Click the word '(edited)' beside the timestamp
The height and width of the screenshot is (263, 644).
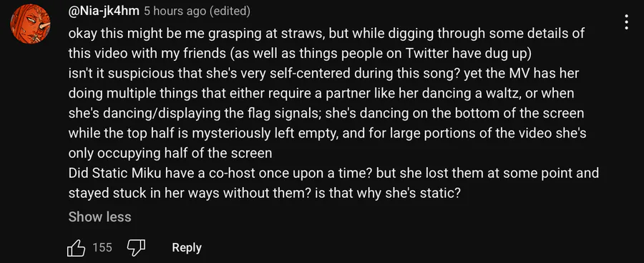230,11
